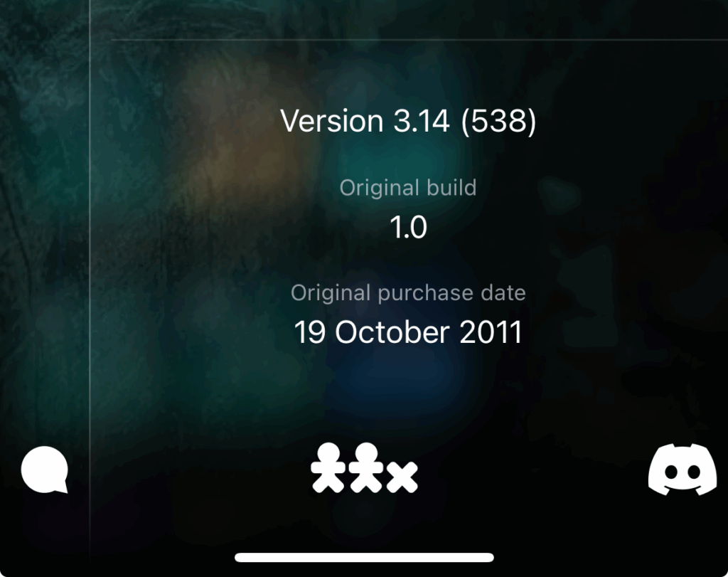Click the word Version in the heading
Viewport: 728px width, 577px height.
coord(332,121)
